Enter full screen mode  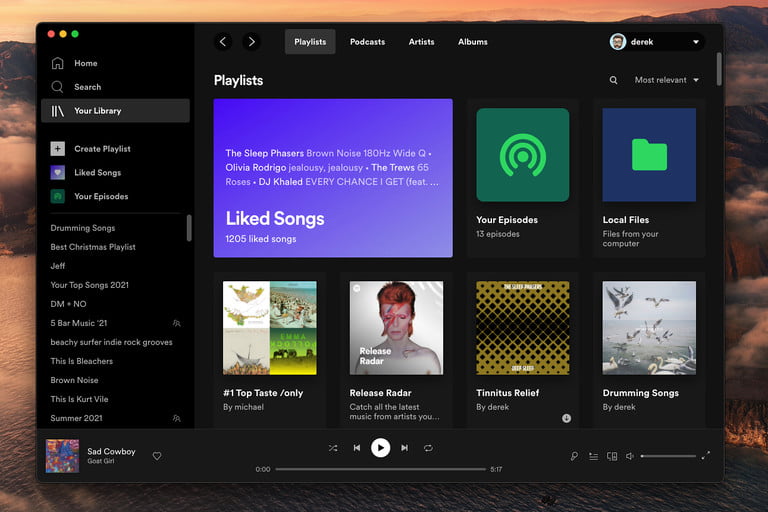tap(705, 456)
